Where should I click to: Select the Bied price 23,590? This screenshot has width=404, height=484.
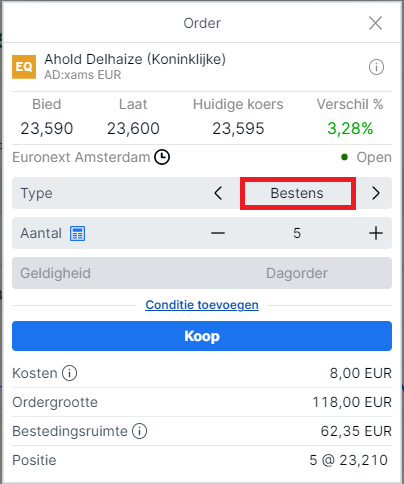tap(47, 129)
